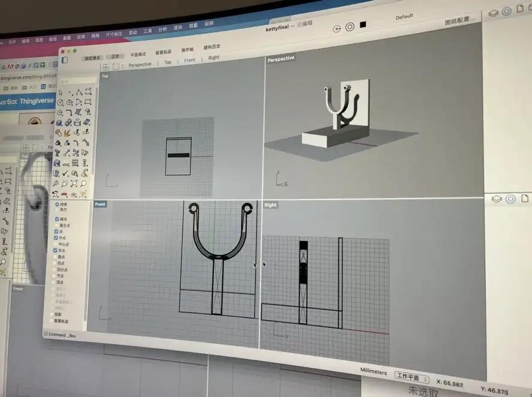Screen dimensions: 532x397
Task: Toggle the 锁定格点 grid snap button
Action: pyautogui.click(x=92, y=58)
